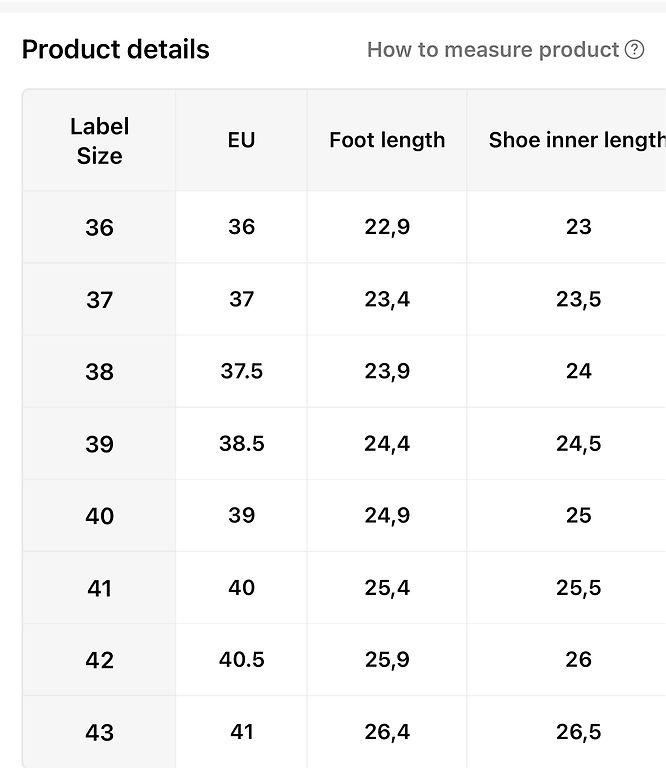Click label size 42 cell
This screenshot has width=666, height=768.
click(100, 660)
